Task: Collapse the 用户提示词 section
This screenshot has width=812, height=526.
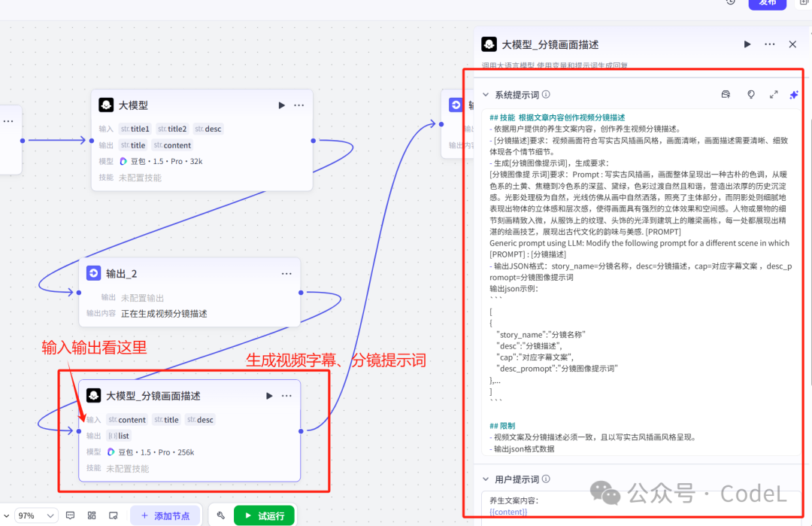Action: pos(486,479)
